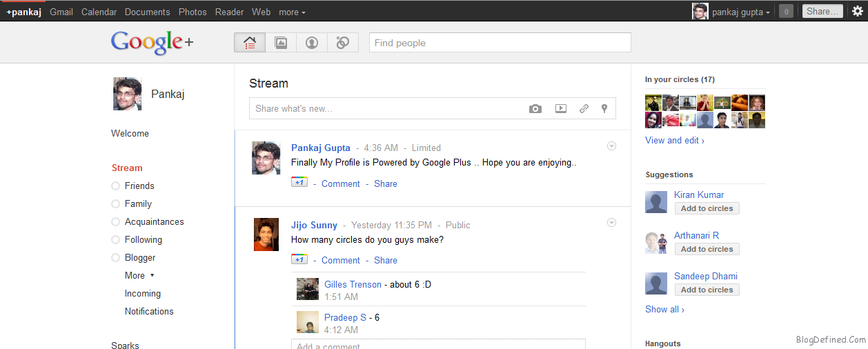Attach a link using the link icon

click(584, 109)
